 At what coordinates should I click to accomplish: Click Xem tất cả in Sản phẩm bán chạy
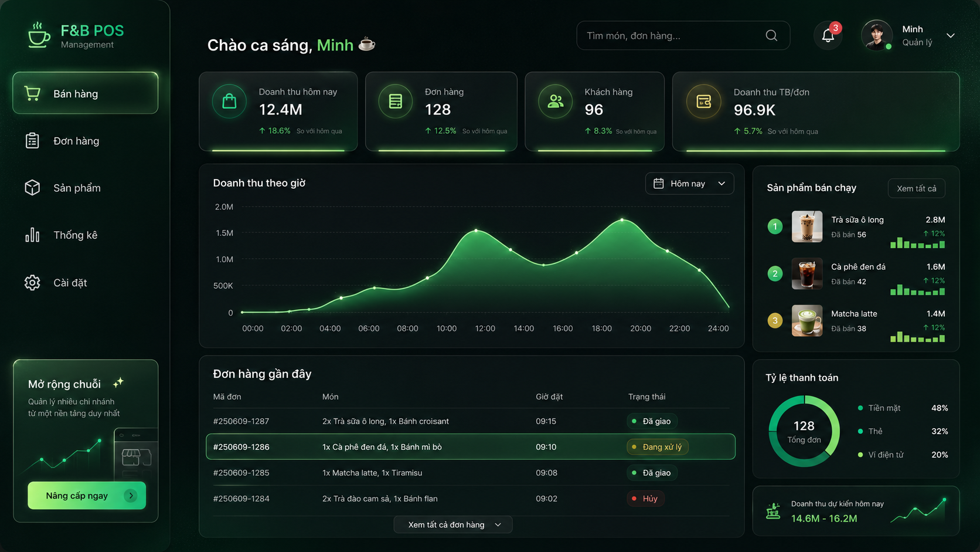pyautogui.click(x=917, y=188)
